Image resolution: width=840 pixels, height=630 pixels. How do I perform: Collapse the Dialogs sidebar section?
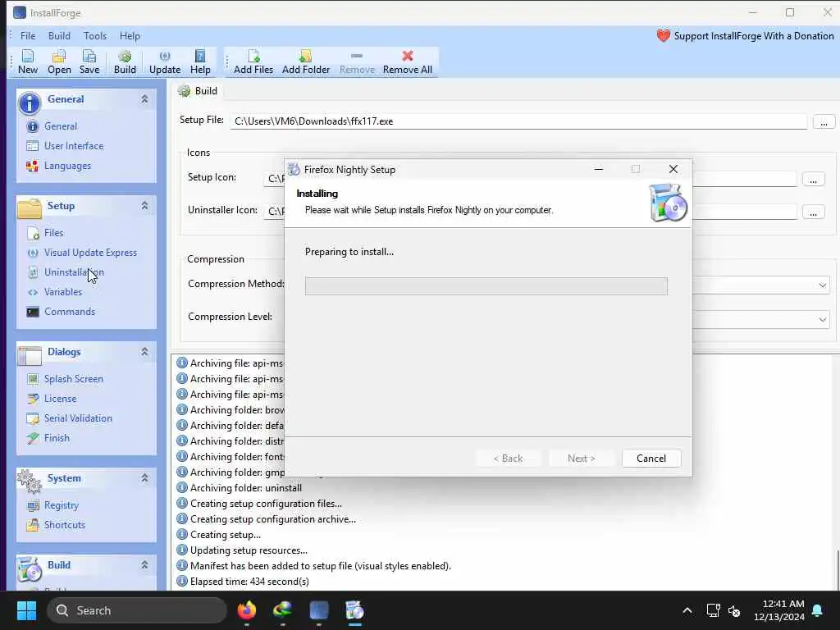(x=144, y=351)
